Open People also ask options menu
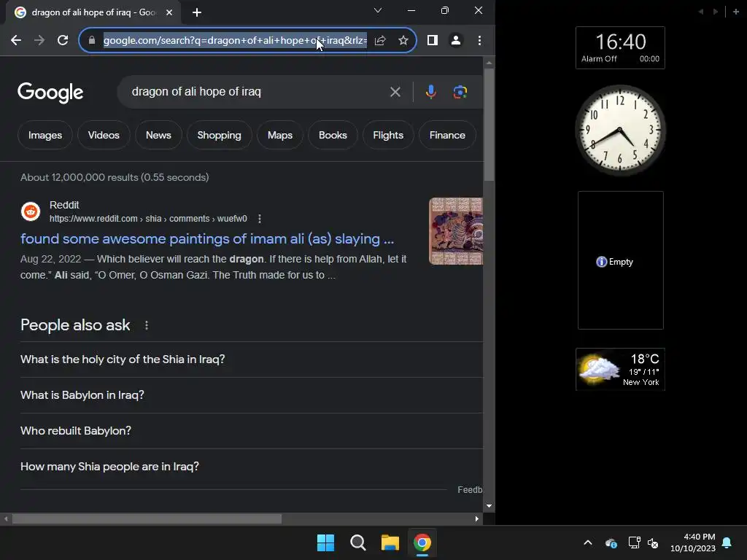 click(x=146, y=325)
